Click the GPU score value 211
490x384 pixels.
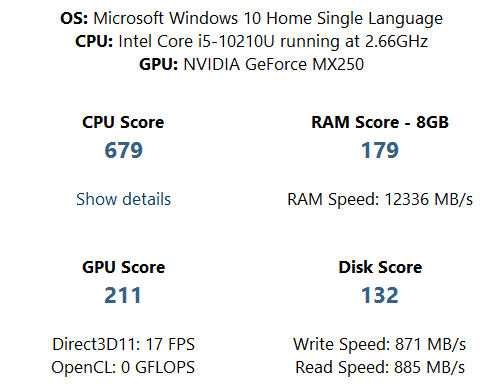(x=123, y=295)
